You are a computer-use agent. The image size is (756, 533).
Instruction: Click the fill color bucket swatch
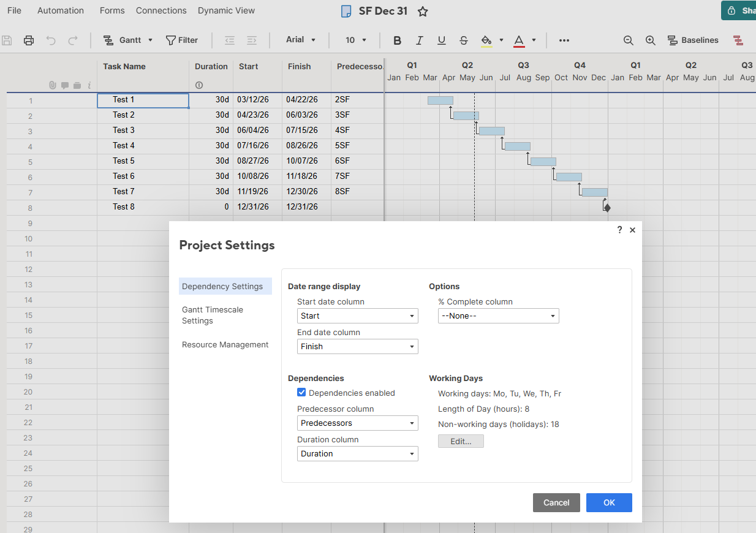[486, 40]
